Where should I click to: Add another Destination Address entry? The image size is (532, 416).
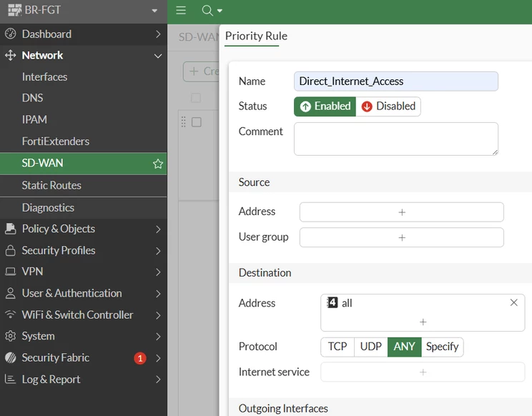click(423, 322)
